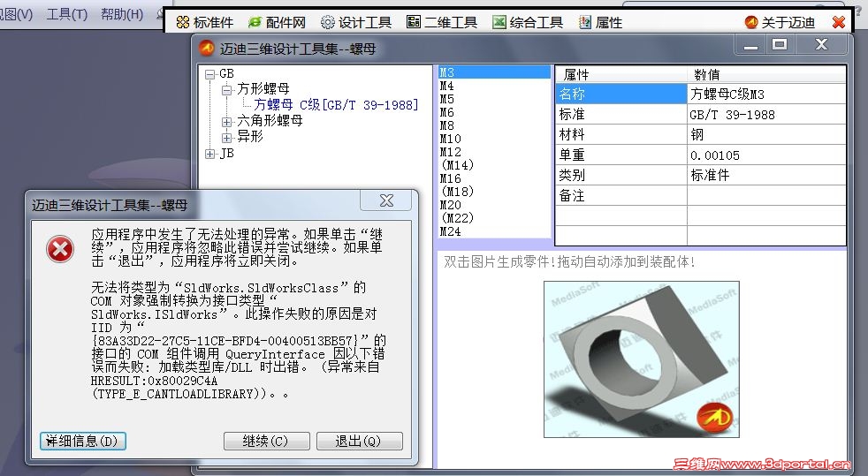Click 关于迈迪 in the toolbar
Image resolution: width=868 pixels, height=476 pixels.
point(780,22)
